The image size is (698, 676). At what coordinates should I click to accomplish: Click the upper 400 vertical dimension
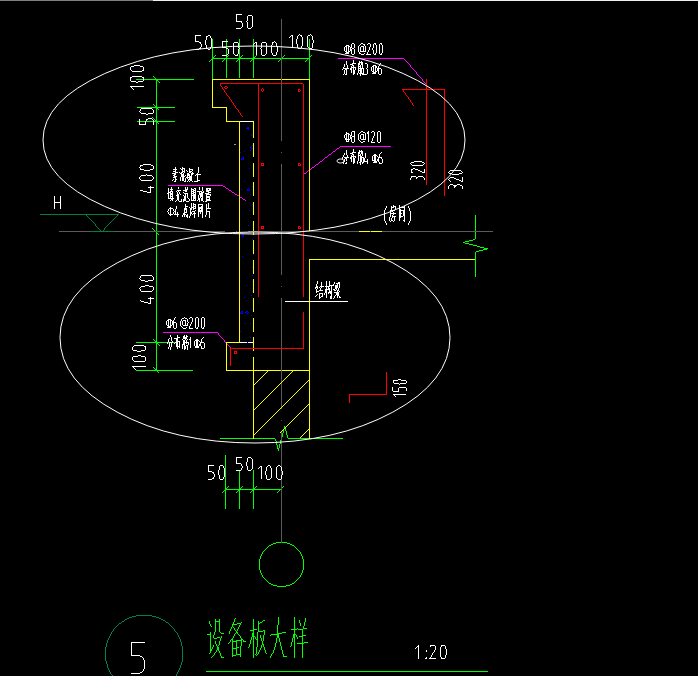pyautogui.click(x=147, y=180)
